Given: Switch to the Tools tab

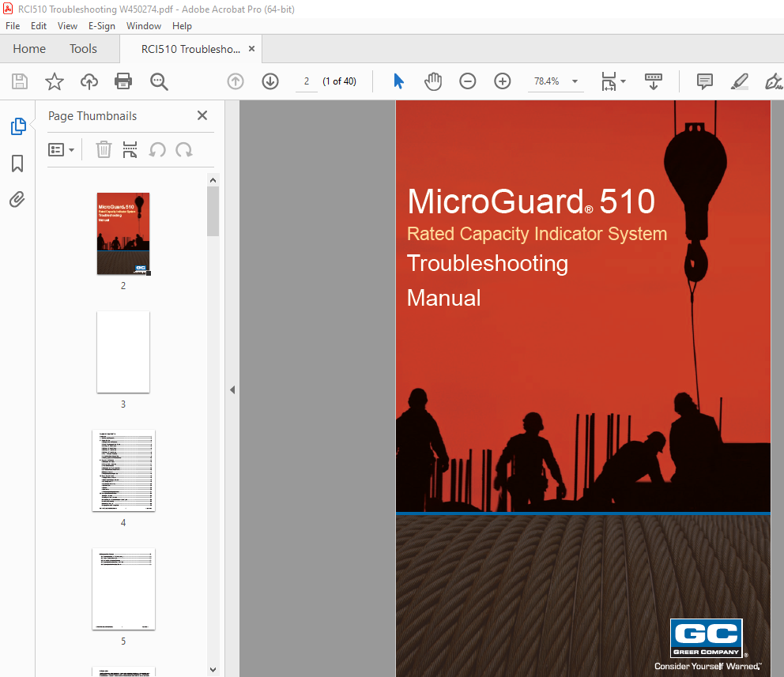Looking at the screenshot, I should [x=84, y=49].
